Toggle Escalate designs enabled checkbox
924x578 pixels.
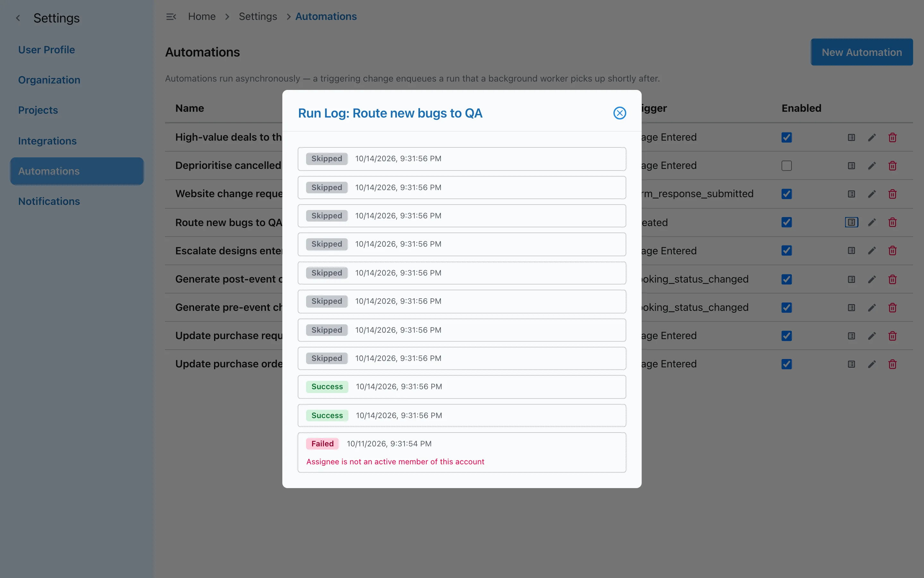[787, 250]
